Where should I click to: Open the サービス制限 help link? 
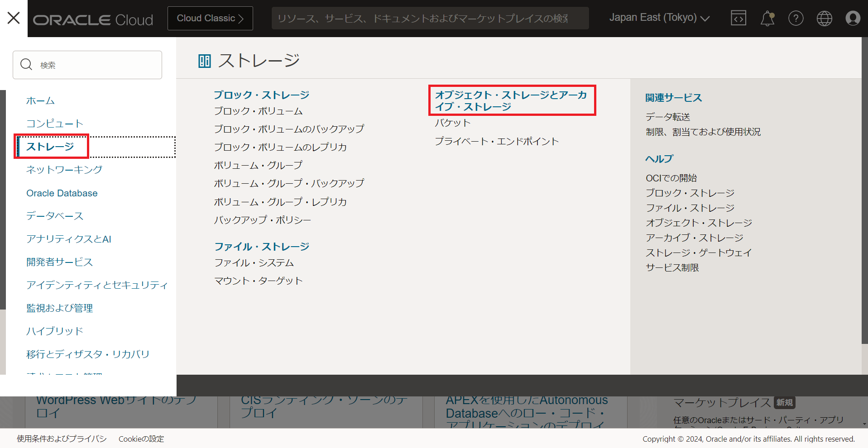(x=672, y=267)
